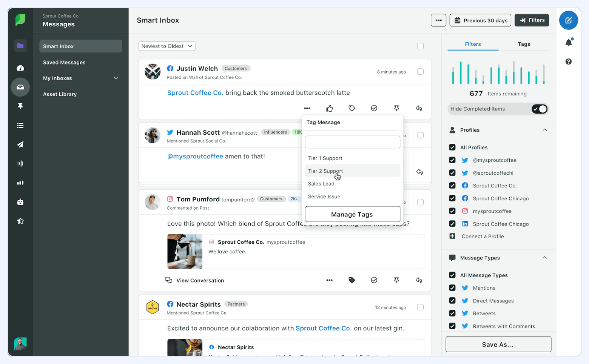Reply to Nectar Spirits message
589x364 pixels.
pyautogui.click(x=419, y=360)
